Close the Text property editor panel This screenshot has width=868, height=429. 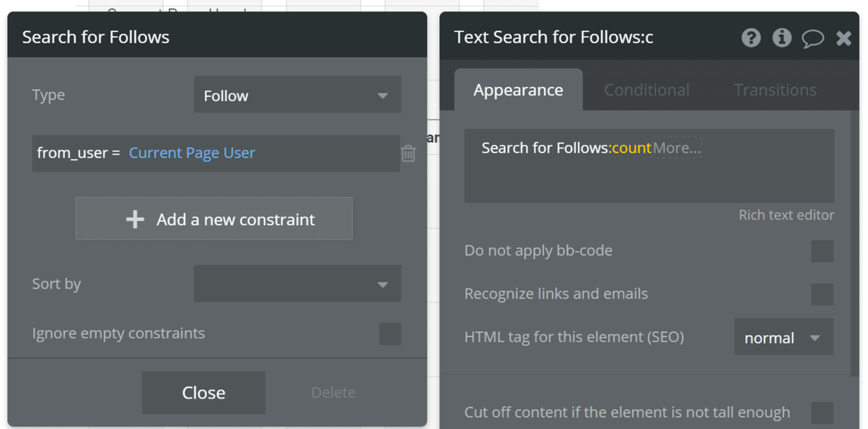pos(843,38)
